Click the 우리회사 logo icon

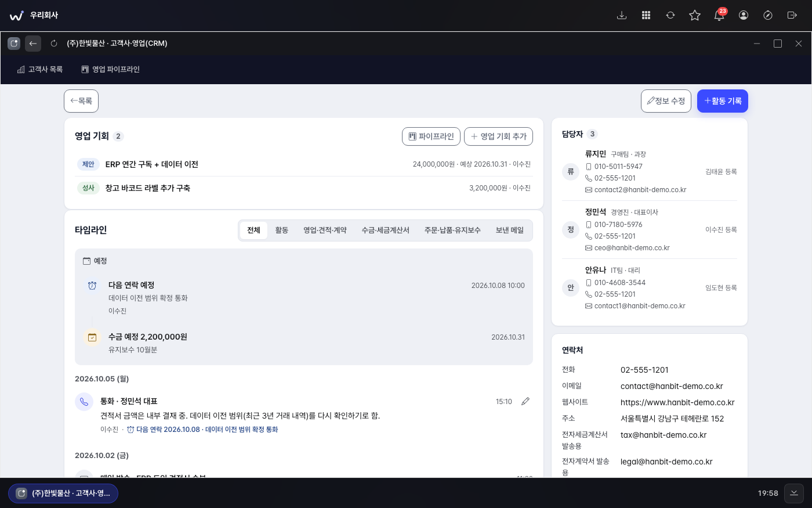click(17, 15)
